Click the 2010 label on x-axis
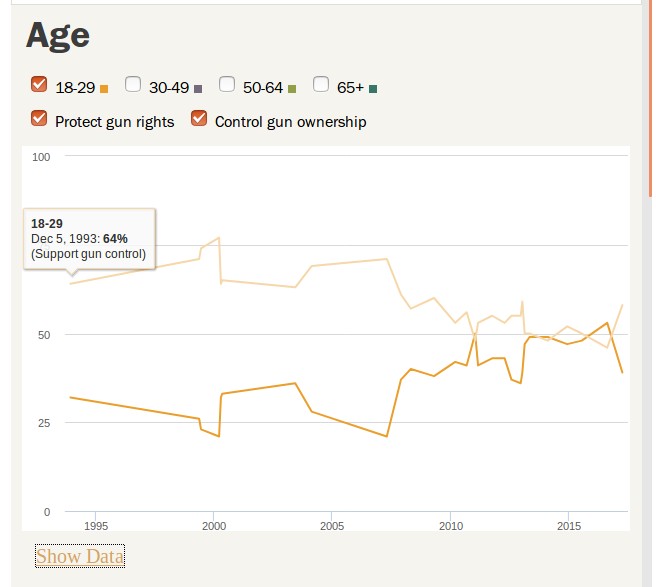 [x=450, y=526]
